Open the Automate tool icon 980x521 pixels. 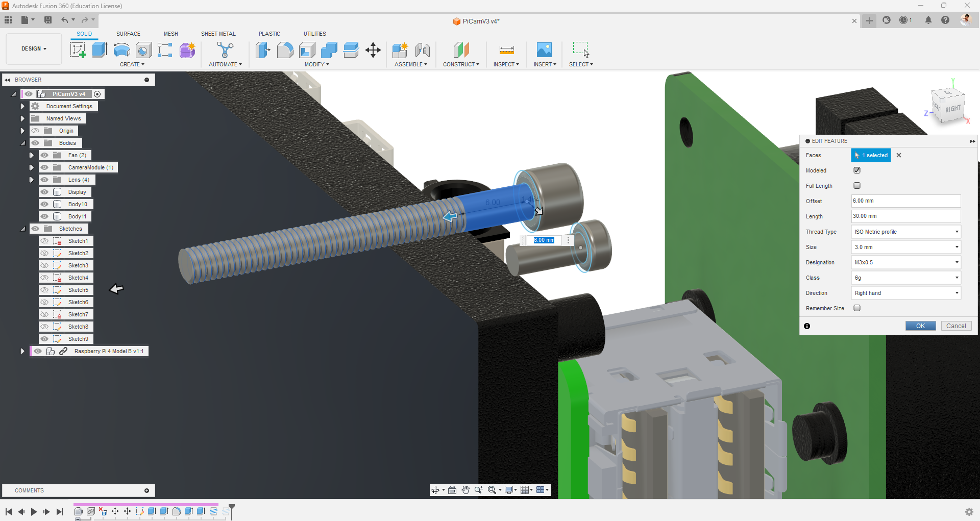225,50
